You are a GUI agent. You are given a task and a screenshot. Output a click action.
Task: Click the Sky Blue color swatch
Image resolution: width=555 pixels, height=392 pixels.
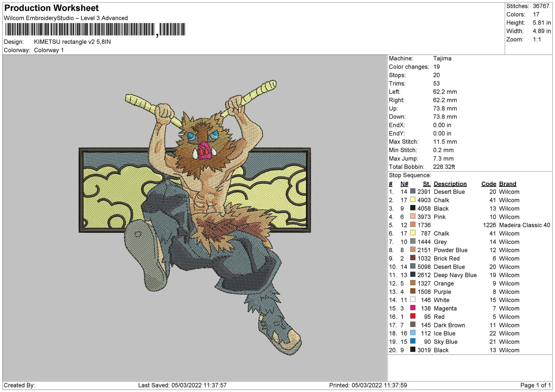tap(413, 341)
